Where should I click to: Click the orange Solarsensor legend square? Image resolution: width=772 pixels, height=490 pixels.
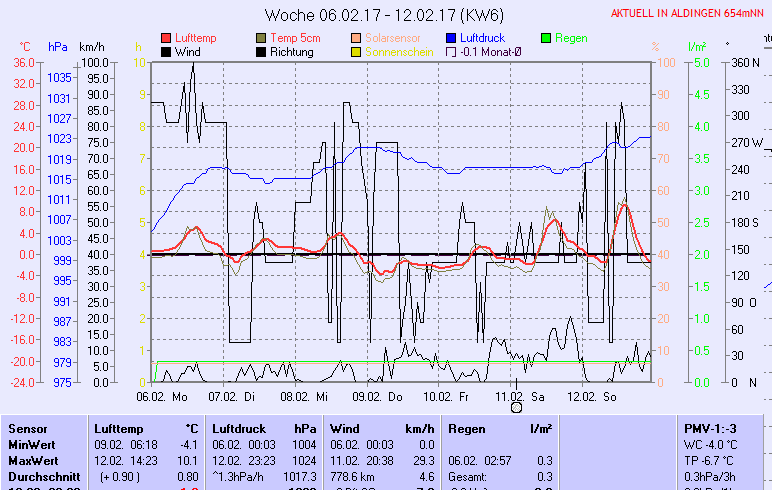click(x=357, y=38)
